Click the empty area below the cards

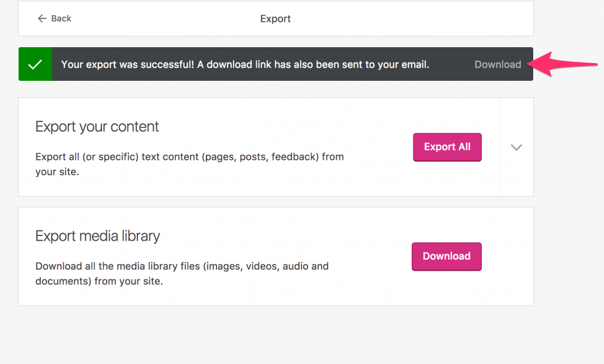[276, 335]
